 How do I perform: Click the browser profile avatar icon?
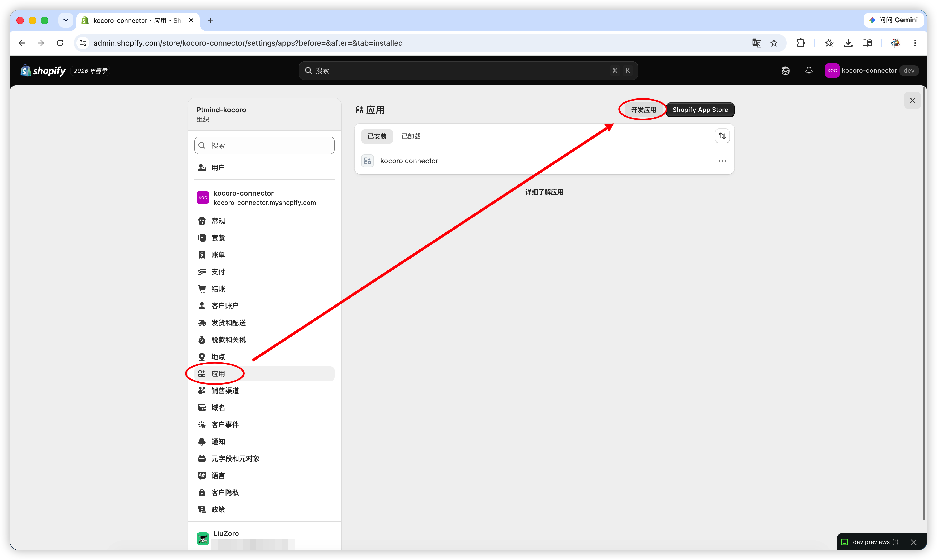click(896, 43)
